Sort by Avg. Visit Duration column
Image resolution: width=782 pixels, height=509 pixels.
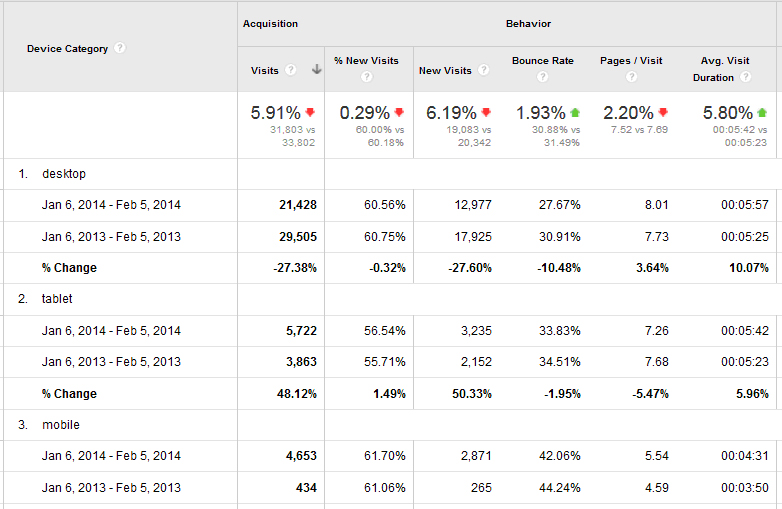coord(722,69)
